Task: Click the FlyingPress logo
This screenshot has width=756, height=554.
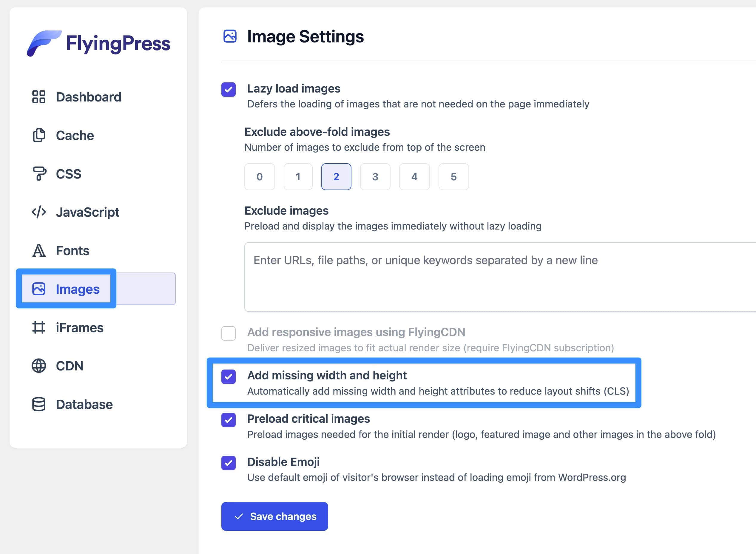Action: (98, 43)
